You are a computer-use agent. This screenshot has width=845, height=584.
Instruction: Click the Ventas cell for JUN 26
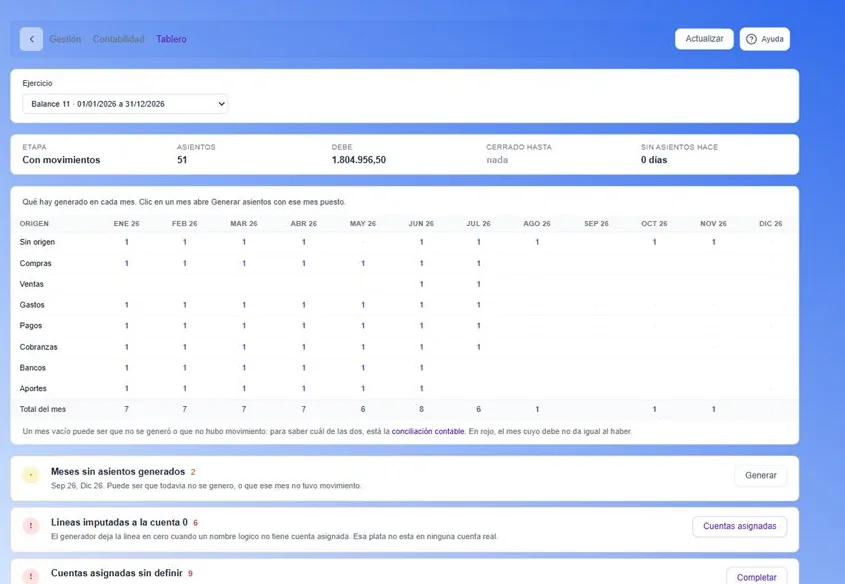click(421, 284)
